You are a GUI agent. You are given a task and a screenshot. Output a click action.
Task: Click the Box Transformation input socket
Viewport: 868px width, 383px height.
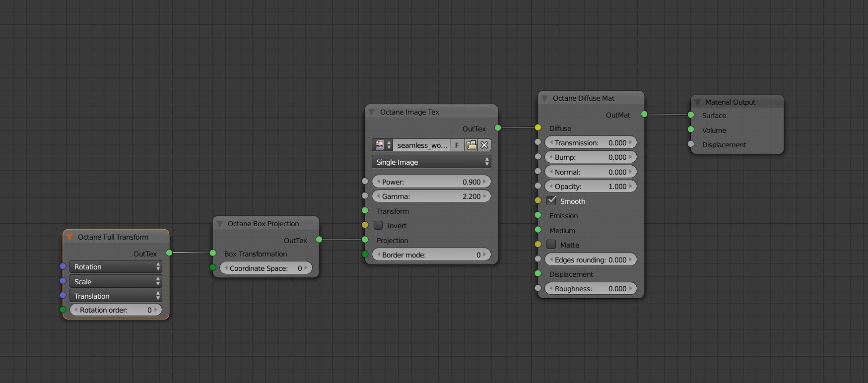coord(213,253)
